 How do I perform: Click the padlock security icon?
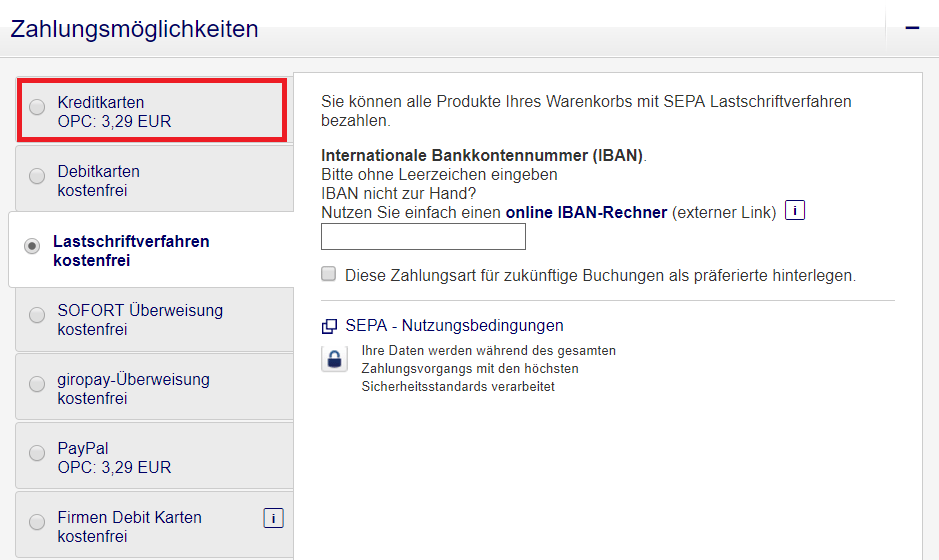[335, 360]
